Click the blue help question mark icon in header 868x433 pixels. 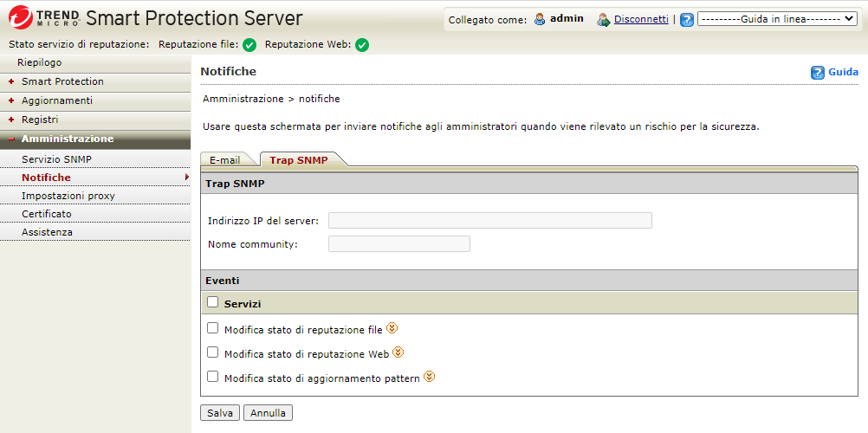[687, 19]
